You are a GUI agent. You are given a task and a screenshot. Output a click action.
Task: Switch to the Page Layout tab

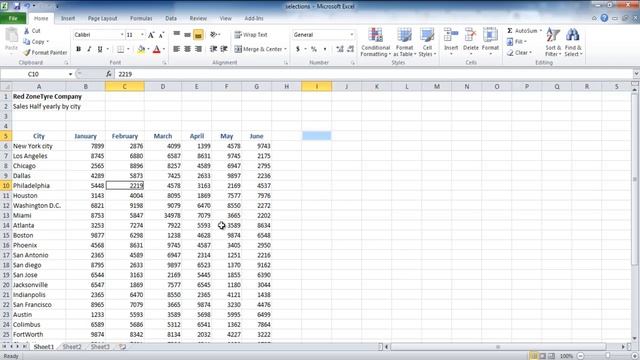pyautogui.click(x=102, y=18)
